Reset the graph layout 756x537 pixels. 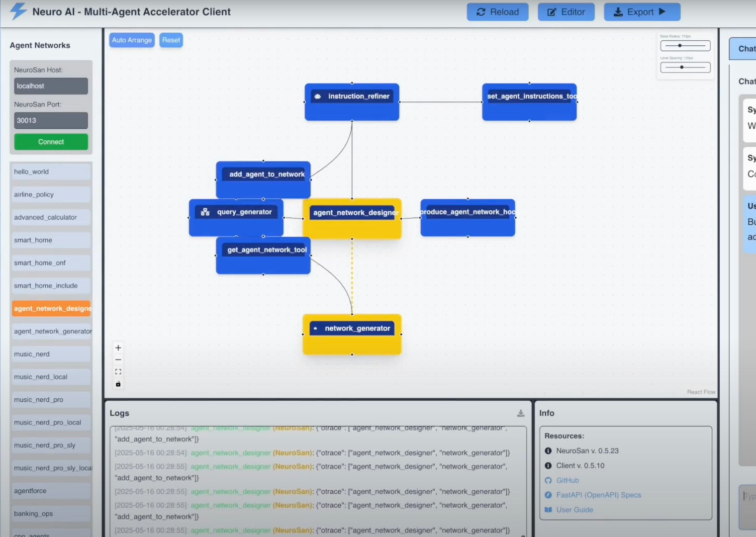(171, 40)
